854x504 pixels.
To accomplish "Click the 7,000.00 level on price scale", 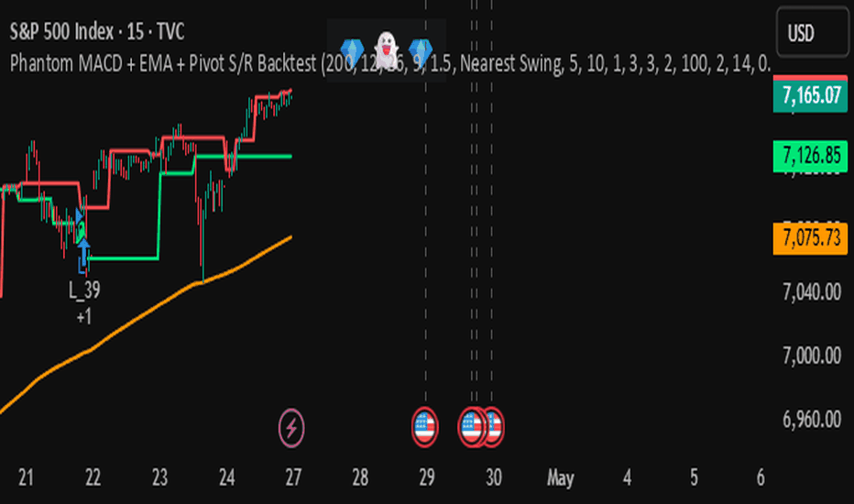I will (812, 356).
